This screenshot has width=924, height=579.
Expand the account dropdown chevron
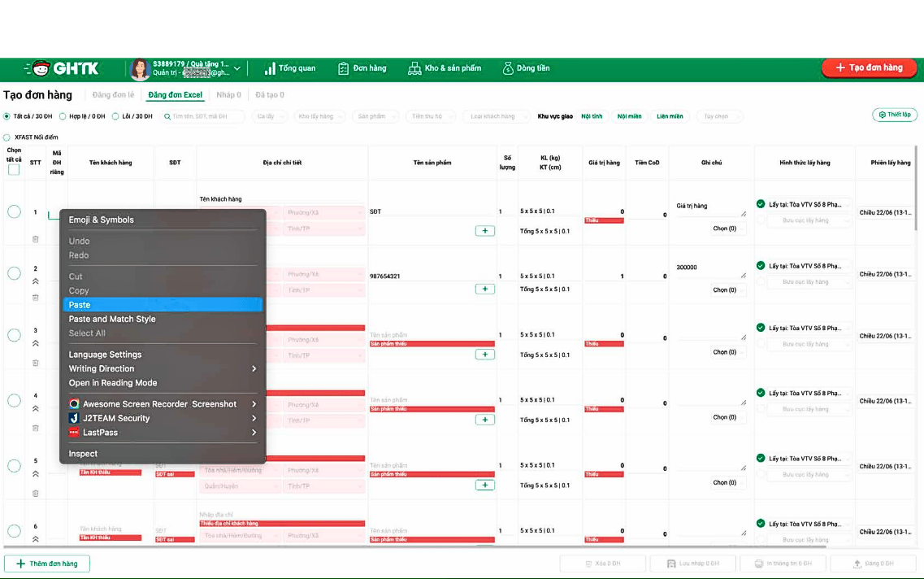[x=237, y=68]
